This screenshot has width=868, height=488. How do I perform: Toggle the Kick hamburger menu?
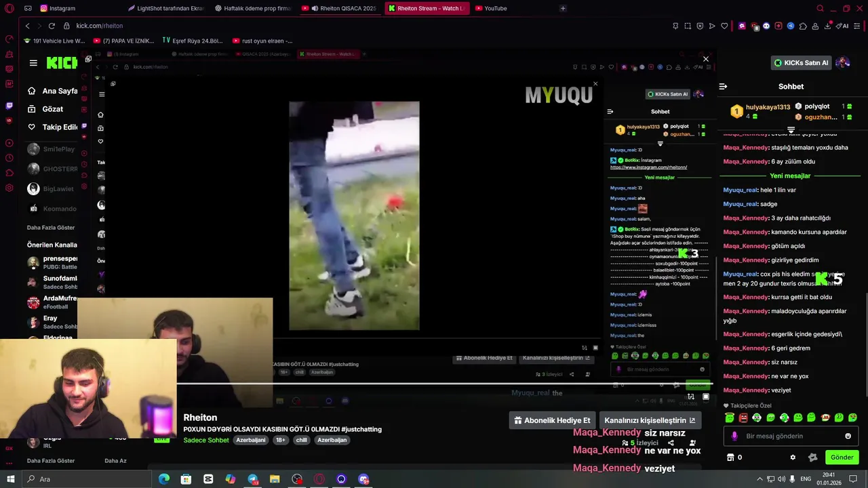(x=33, y=62)
